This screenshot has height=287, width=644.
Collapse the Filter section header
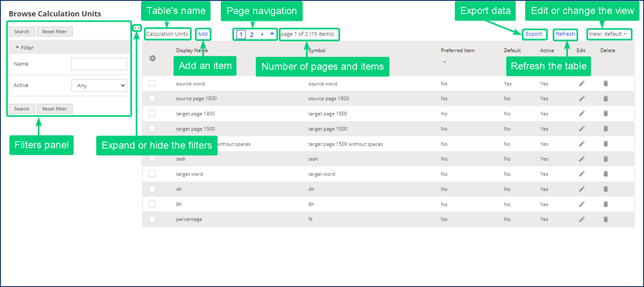point(69,48)
